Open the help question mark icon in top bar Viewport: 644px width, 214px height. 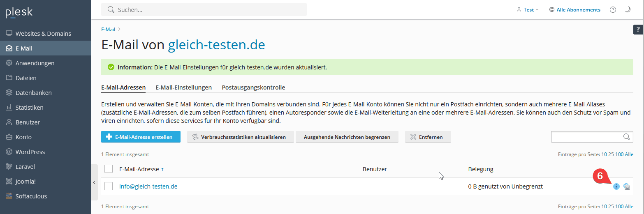(x=613, y=10)
